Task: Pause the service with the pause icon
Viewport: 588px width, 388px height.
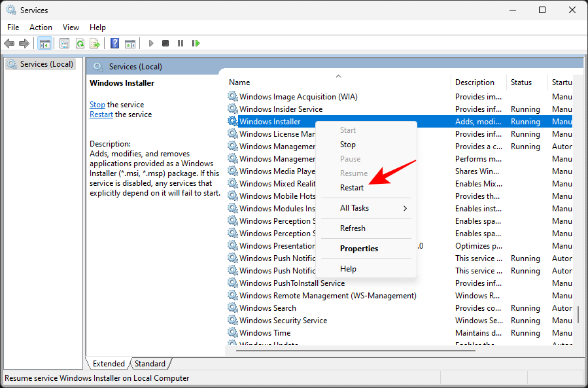Action: (181, 43)
